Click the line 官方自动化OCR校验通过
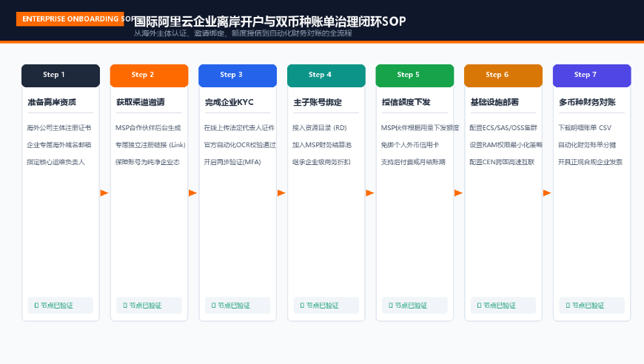644x364 pixels. click(x=240, y=145)
